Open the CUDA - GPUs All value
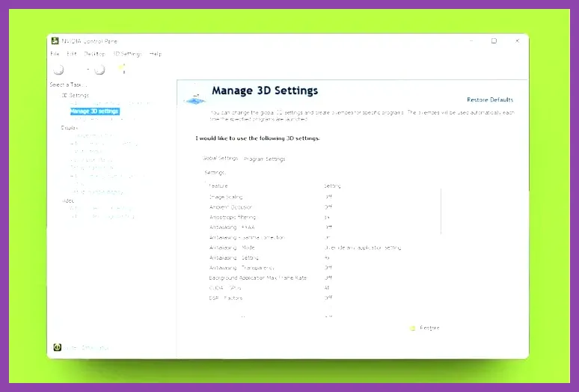This screenshot has height=392, width=579. (327, 288)
